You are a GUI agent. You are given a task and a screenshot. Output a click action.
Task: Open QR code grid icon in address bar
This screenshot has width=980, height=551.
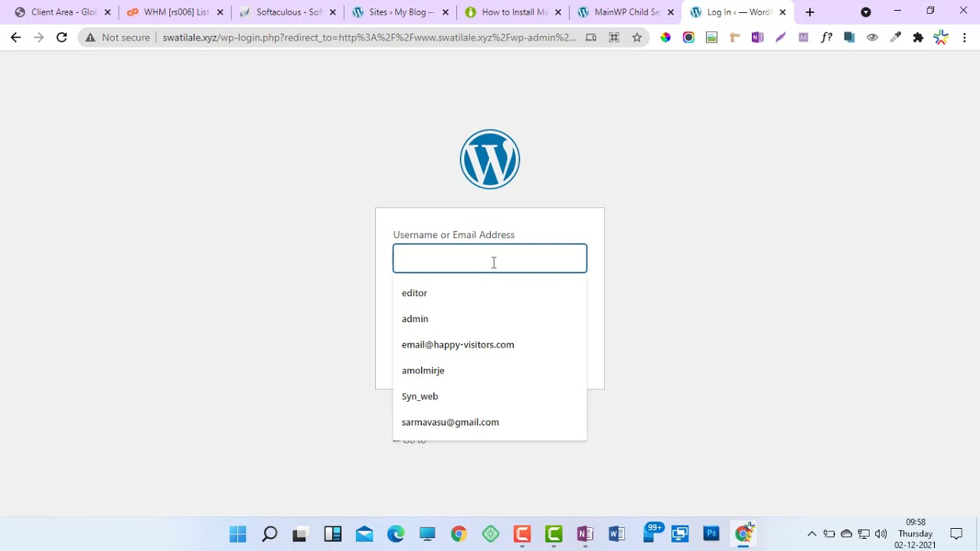614,37
